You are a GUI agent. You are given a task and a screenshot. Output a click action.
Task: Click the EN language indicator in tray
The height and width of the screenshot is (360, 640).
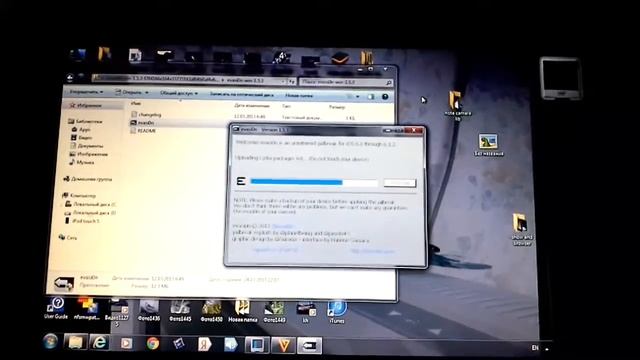535,347
